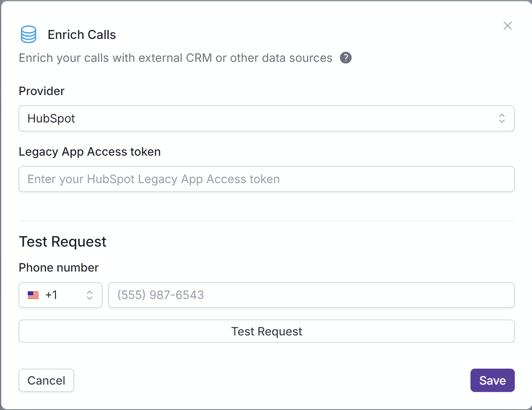532x410 pixels.
Task: Click the US flag icon in country selector
Action: (x=33, y=295)
